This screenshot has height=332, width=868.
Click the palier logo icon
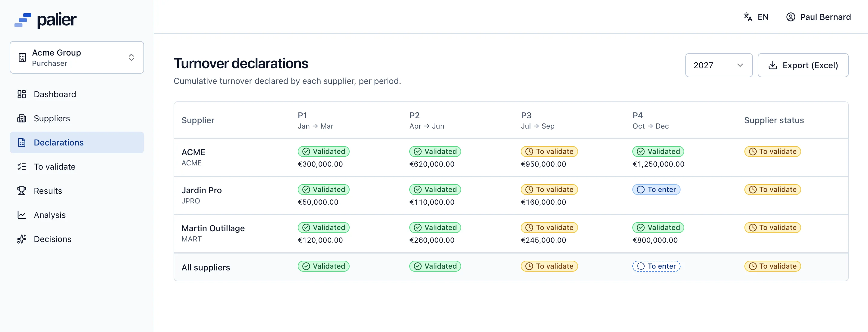click(x=23, y=20)
